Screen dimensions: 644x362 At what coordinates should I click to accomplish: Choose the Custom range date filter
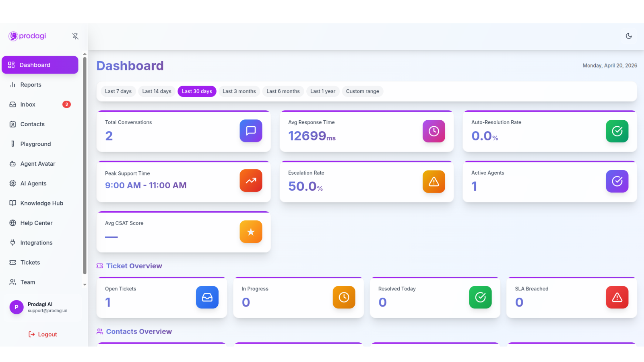(362, 91)
